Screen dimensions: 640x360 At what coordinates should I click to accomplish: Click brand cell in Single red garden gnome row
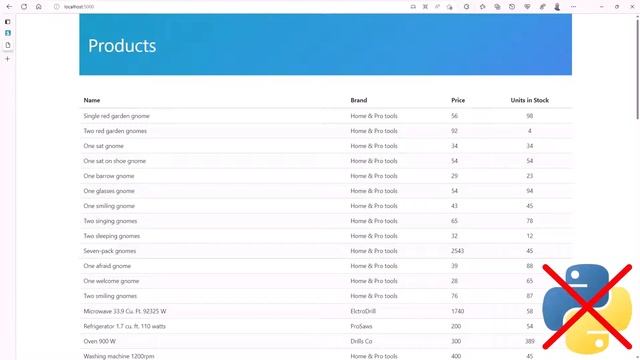click(x=374, y=116)
